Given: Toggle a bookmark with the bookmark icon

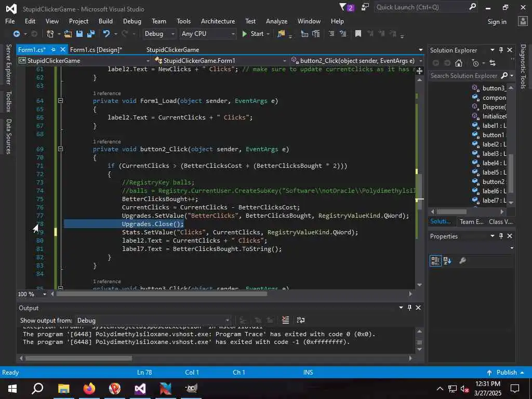Looking at the screenshot, I should tap(358, 34).
